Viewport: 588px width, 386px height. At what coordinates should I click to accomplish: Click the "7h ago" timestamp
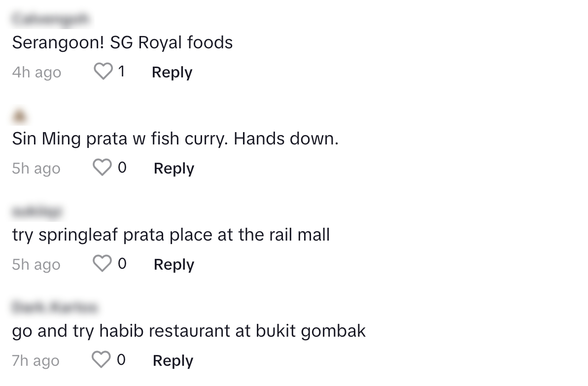[x=35, y=360]
